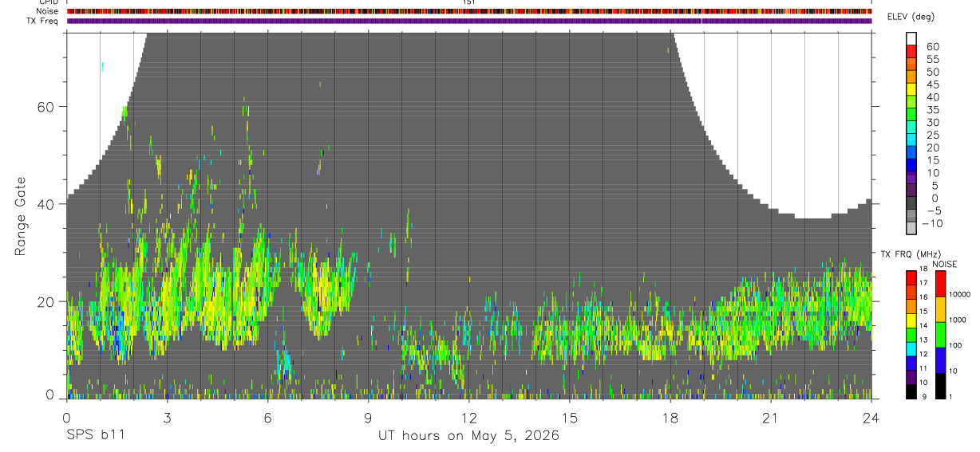The image size is (980, 452).
Task: Click the red 60 degree elevation swatch
Action: tap(911, 50)
